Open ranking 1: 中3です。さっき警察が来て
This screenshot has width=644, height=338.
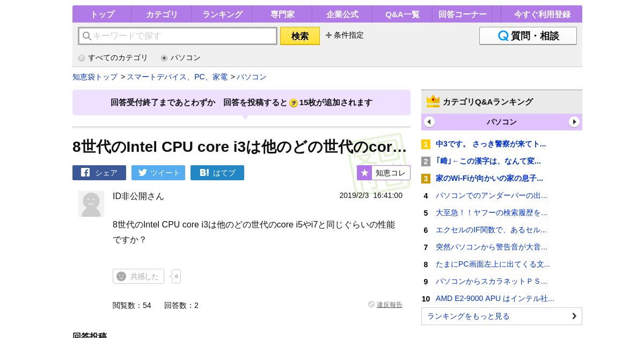point(491,144)
